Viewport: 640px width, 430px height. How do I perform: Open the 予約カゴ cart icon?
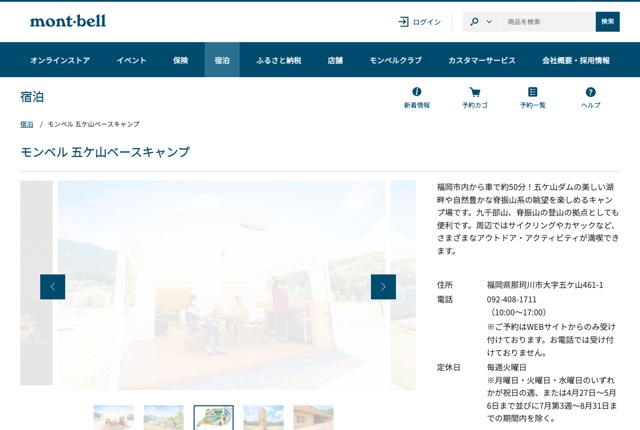(475, 92)
